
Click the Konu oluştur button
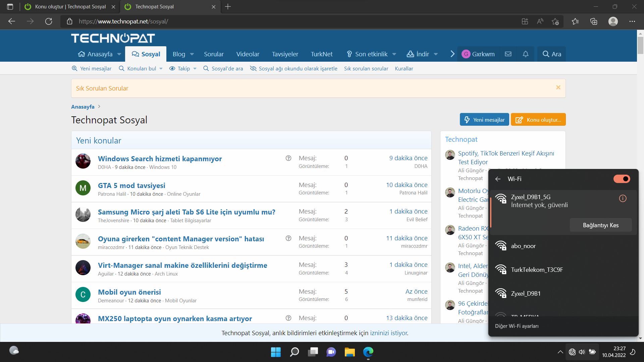(x=538, y=120)
